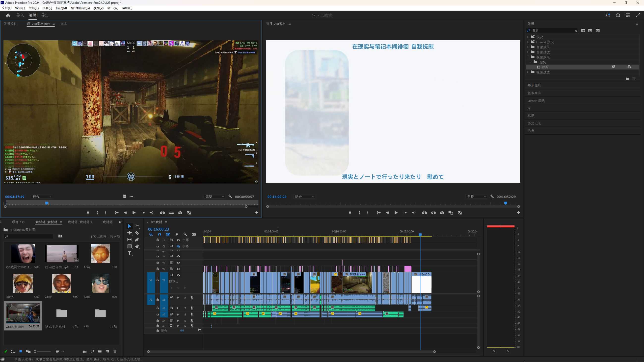Click Insert button in Source monitor
Screen dimensions: 644x362
(x=162, y=213)
